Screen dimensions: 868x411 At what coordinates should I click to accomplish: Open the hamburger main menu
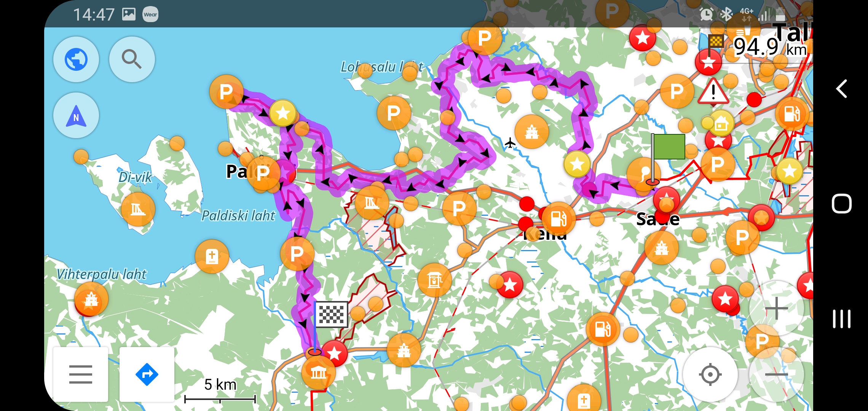(x=81, y=374)
